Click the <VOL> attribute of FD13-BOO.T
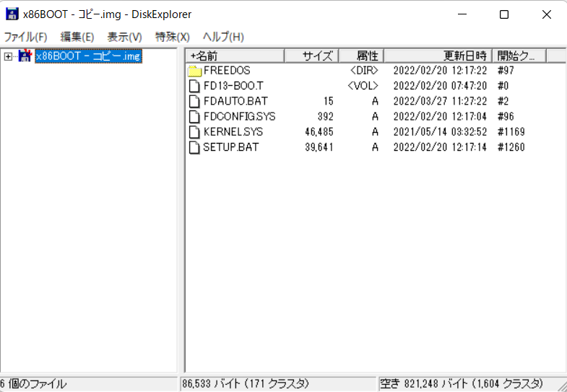 (363, 86)
